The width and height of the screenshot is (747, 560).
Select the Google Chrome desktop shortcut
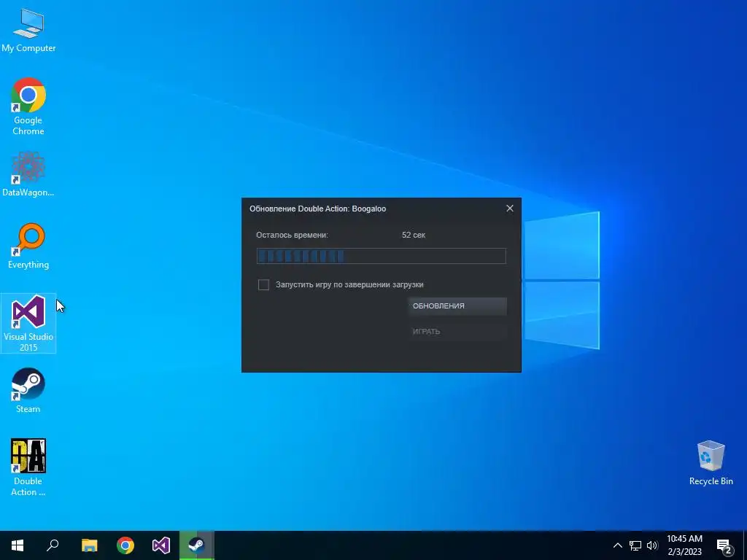click(28, 106)
